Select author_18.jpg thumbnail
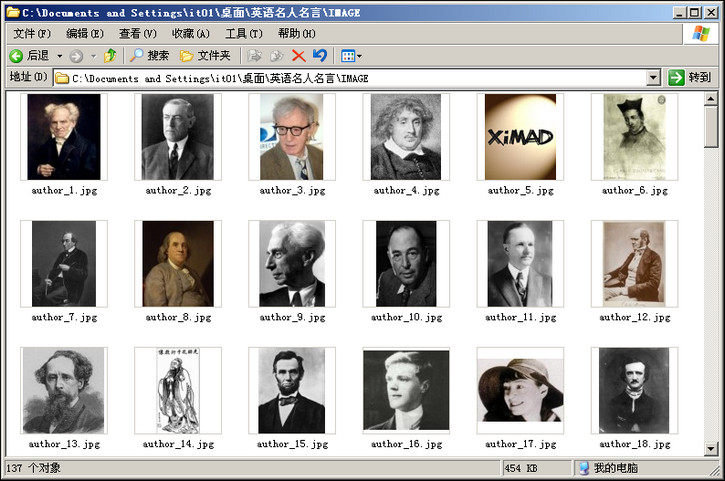This screenshot has width=725, height=481. [634, 390]
